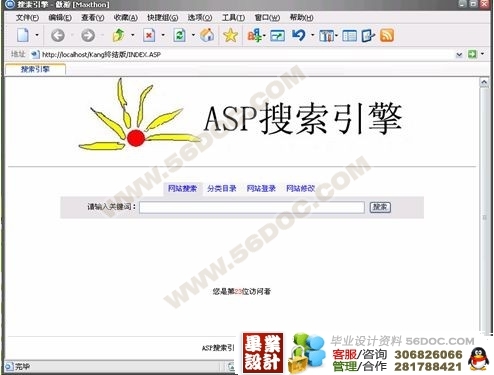Open address bar history dropdown
The height and width of the screenshot is (375, 494).
459,54
